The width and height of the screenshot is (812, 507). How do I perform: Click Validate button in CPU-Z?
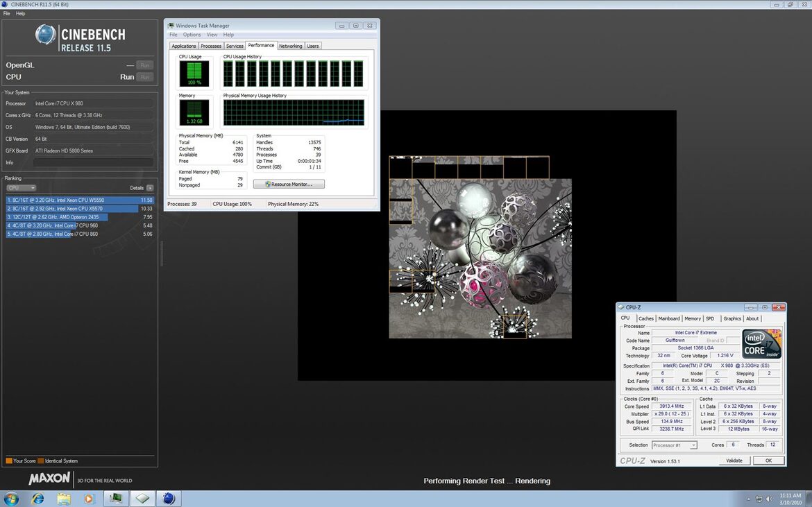click(734, 461)
